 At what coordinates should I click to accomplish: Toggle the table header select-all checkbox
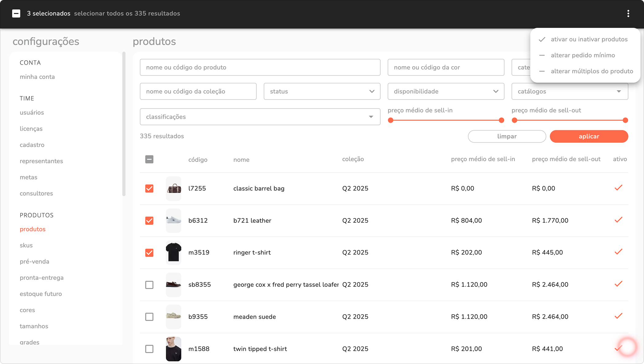149,159
